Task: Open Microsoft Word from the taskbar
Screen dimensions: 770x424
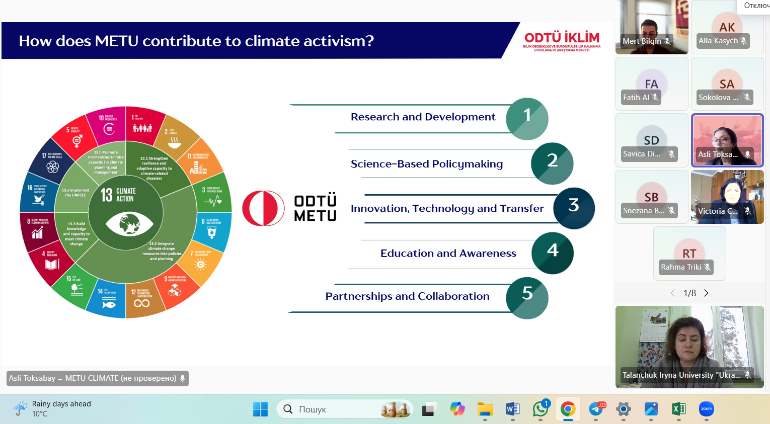Action: point(513,409)
